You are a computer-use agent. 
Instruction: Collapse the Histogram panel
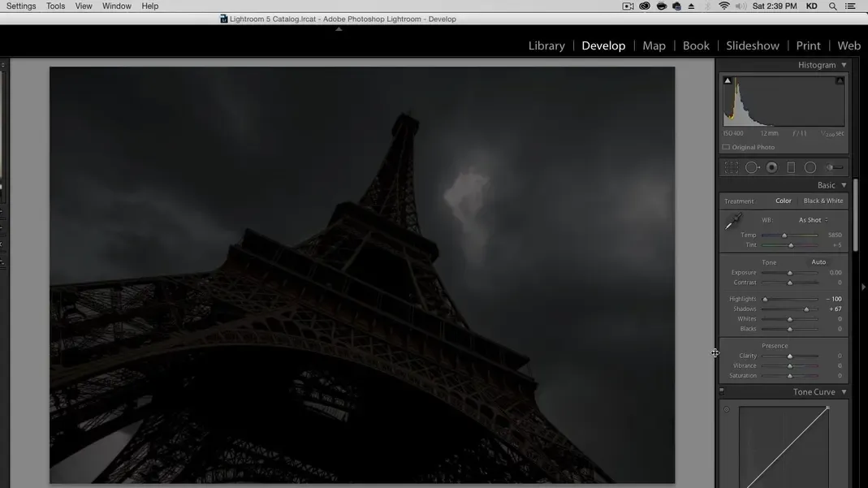pyautogui.click(x=844, y=65)
